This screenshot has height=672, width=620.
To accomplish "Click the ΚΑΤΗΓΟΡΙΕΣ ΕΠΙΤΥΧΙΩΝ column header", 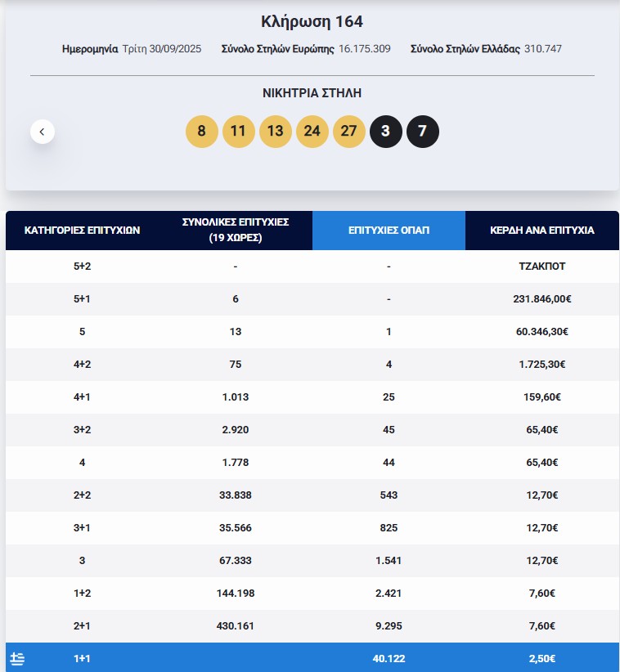I will (83, 231).
